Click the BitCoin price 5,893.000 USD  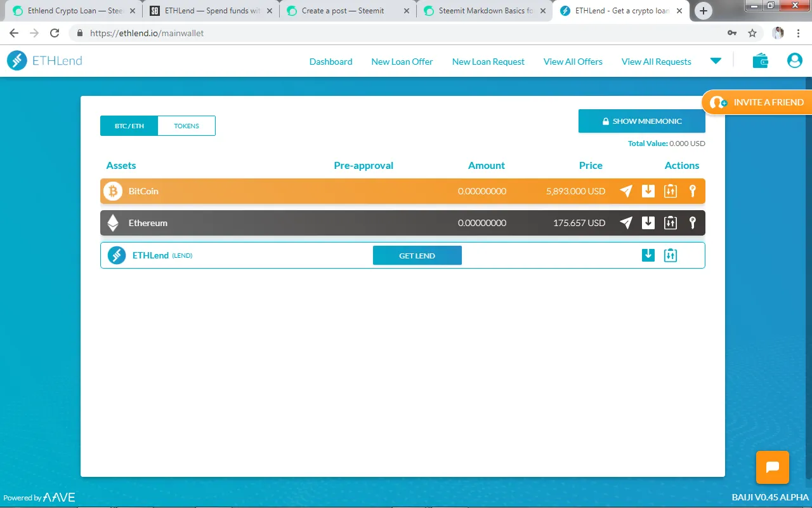(575, 191)
